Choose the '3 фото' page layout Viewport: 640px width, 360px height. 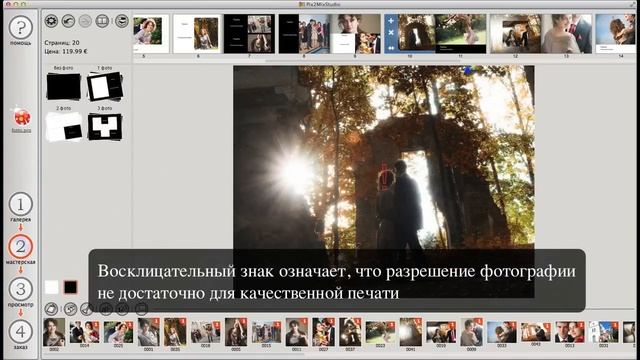tap(105, 127)
